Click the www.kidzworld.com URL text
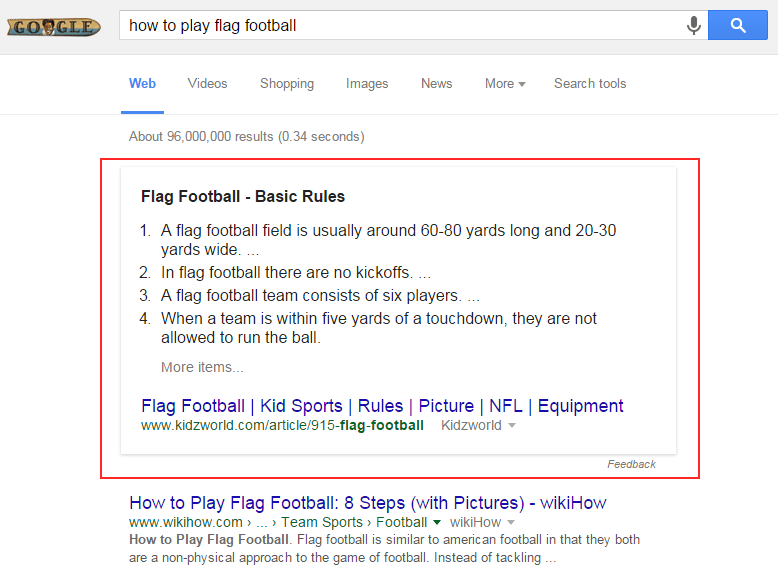 282,425
